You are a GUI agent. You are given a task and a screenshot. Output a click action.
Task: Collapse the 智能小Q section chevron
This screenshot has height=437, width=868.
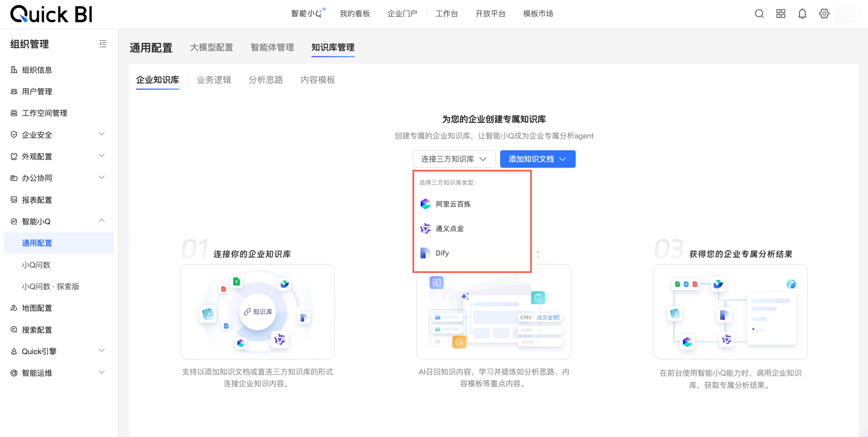point(102,221)
